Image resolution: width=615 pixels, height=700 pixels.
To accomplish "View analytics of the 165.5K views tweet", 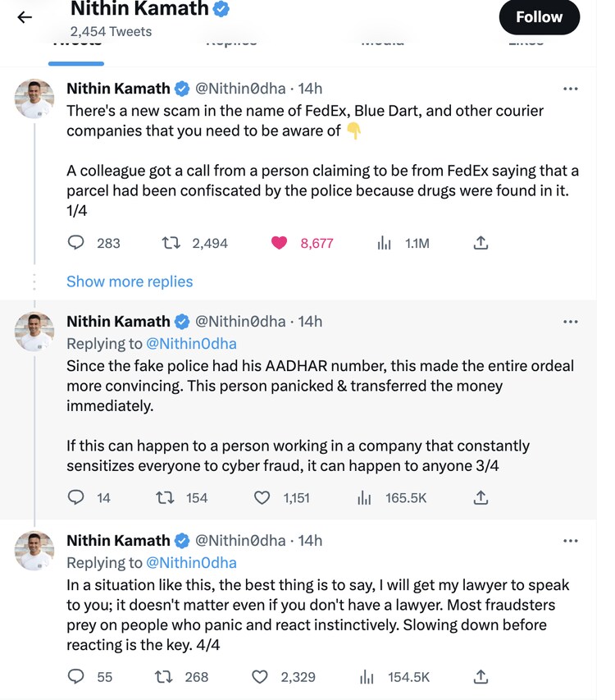I will coord(364,497).
